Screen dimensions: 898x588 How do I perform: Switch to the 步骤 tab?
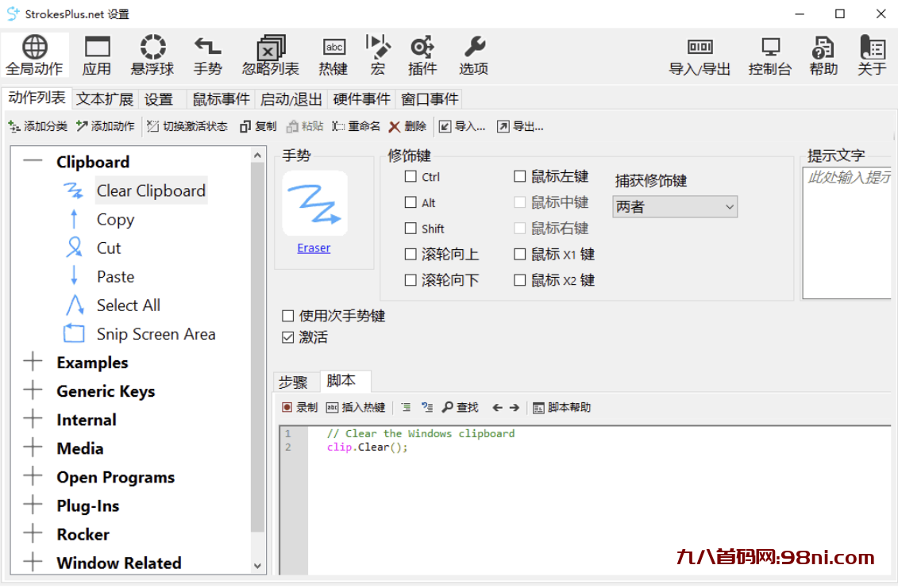point(295,382)
